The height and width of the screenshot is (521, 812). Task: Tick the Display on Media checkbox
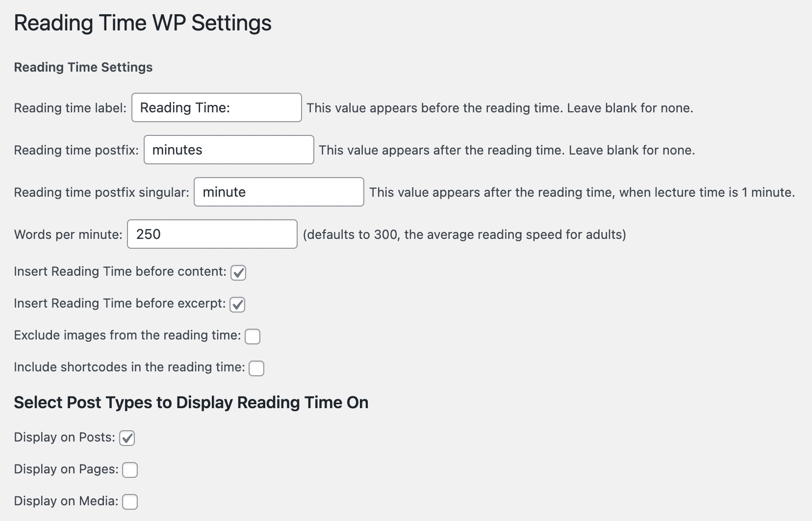click(x=130, y=502)
